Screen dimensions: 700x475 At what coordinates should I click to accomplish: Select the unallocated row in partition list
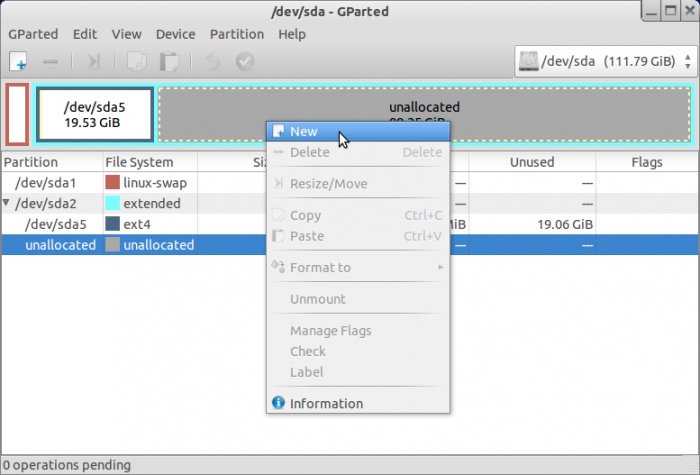tap(350, 245)
